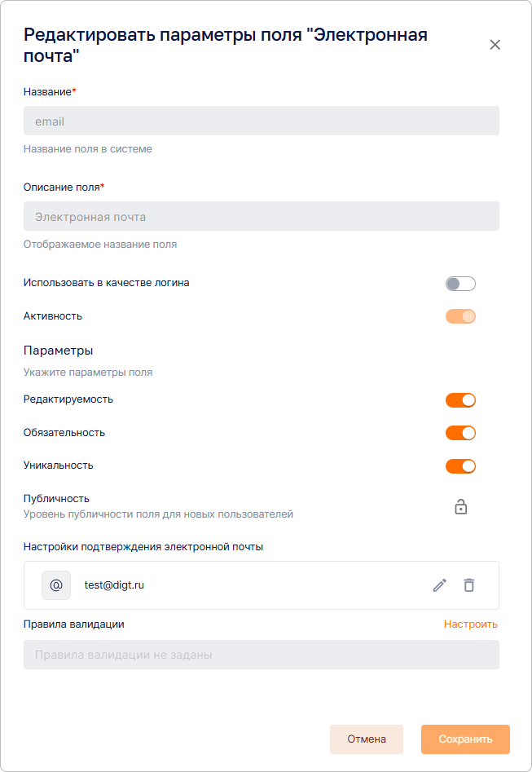Viewport: 532px width, 772px height.
Task: Click the "Настройки подтверждения электронной почты" label
Action: click(143, 547)
